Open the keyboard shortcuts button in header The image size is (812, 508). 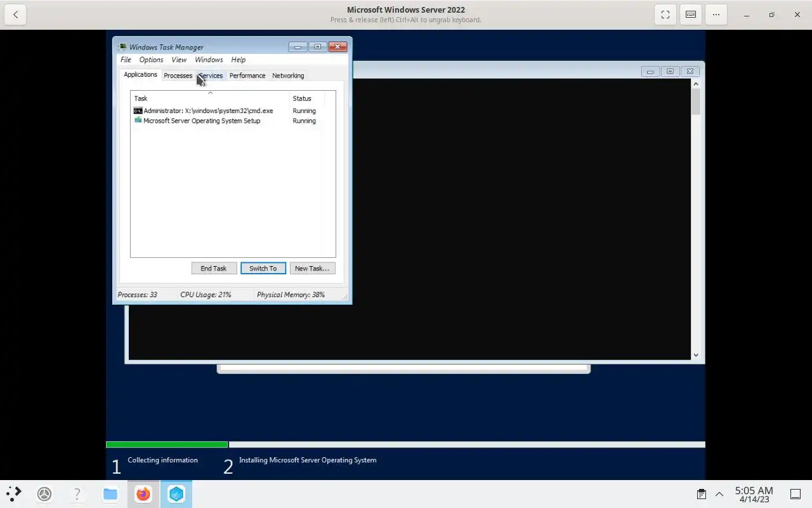tap(691, 15)
